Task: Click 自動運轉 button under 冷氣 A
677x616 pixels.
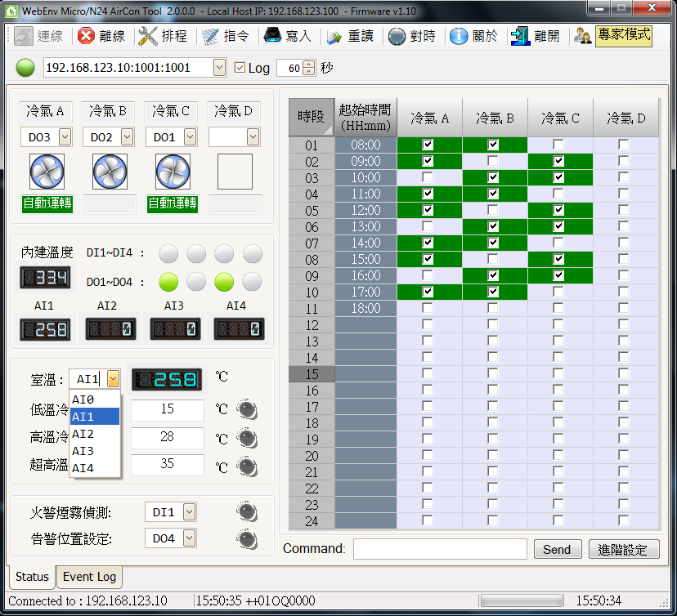Action: 47,203
